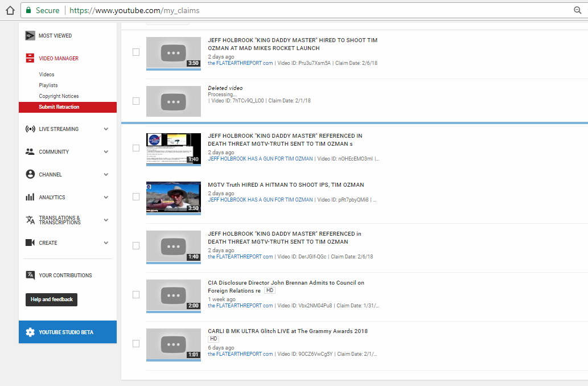Viewport: 588px width, 386px height.
Task: Click the Analytics bar chart icon
Action: [x=30, y=197]
